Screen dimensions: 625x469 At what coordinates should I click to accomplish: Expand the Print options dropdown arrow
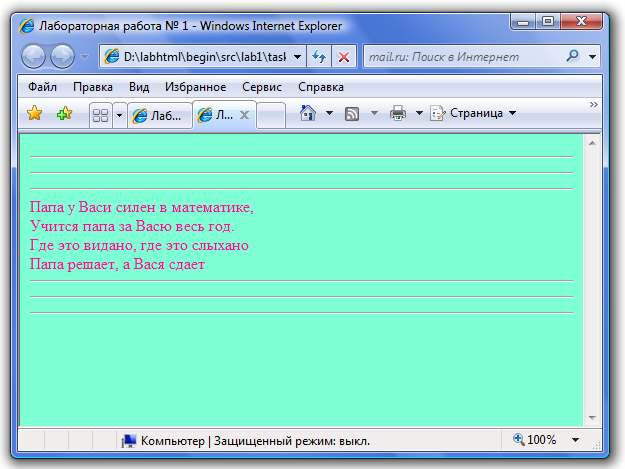pyautogui.click(x=419, y=113)
